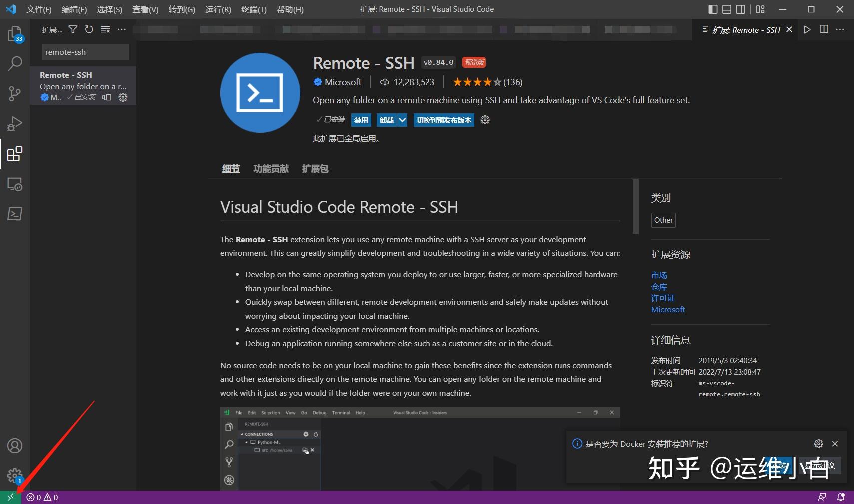Click the readme scrollbar thumb
This screenshot has width=854, height=504.
pos(635,206)
